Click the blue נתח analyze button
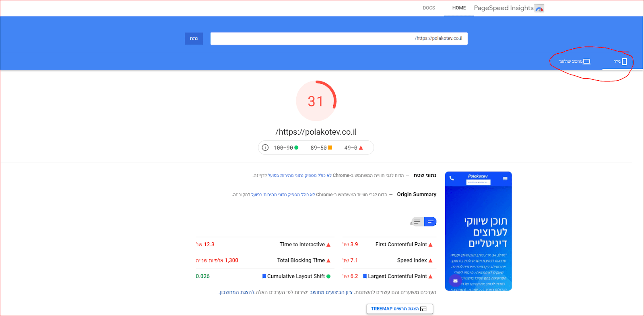Viewport: 644px width, 316px height. pos(194,39)
